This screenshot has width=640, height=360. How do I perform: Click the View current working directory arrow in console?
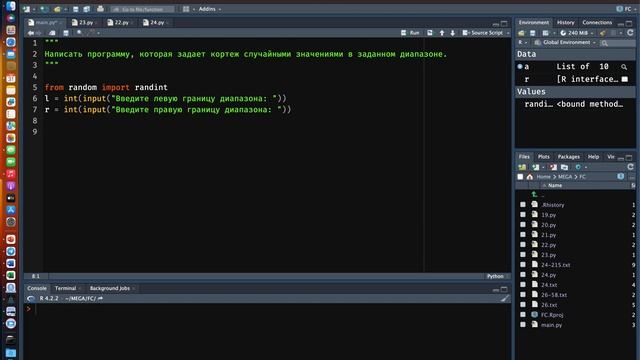pyautogui.click(x=100, y=298)
